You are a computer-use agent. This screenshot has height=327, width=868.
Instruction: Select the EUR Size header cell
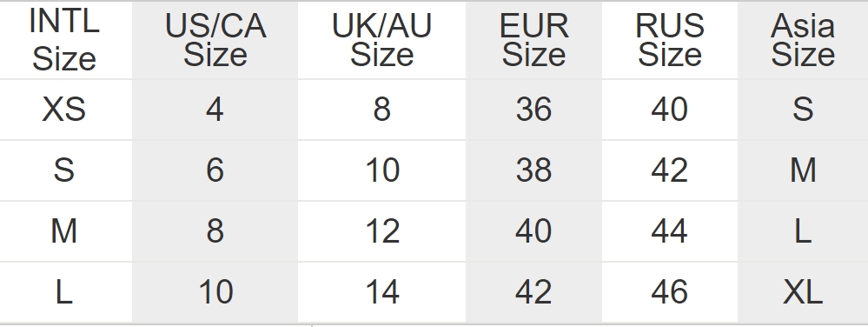[533, 40]
